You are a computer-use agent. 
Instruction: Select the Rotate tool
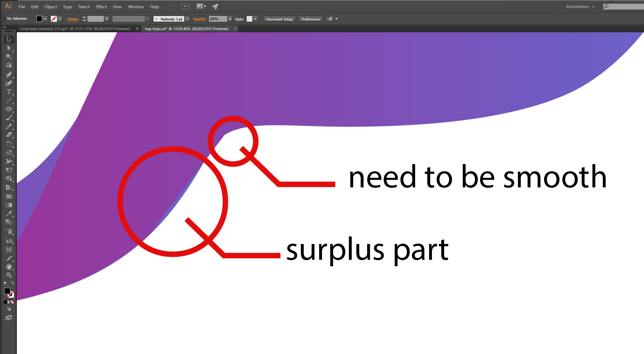pyautogui.click(x=9, y=144)
